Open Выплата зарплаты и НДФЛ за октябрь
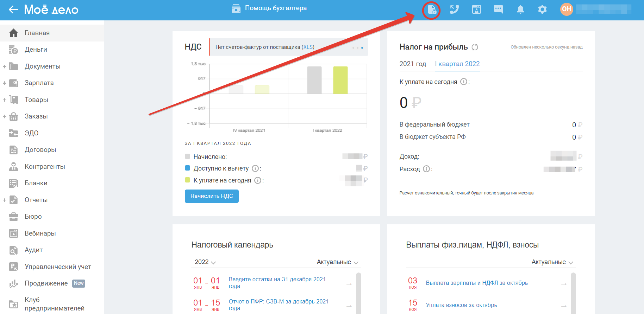 point(477,283)
